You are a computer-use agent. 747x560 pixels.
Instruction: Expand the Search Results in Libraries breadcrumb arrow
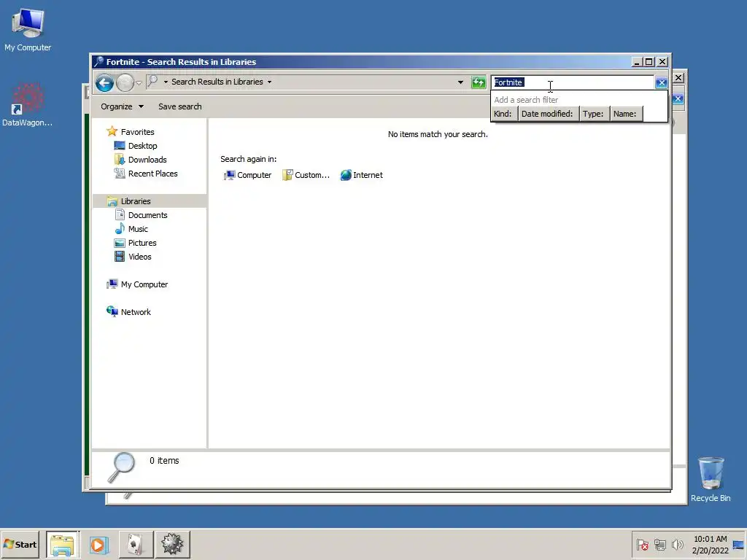(x=270, y=82)
